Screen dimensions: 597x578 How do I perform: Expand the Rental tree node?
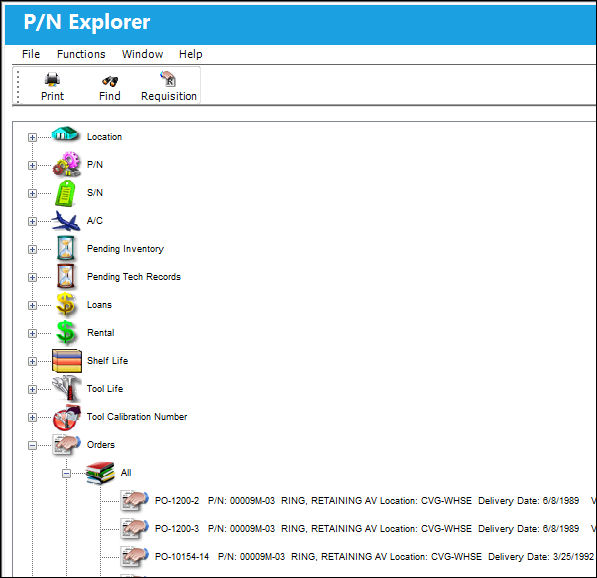point(32,333)
